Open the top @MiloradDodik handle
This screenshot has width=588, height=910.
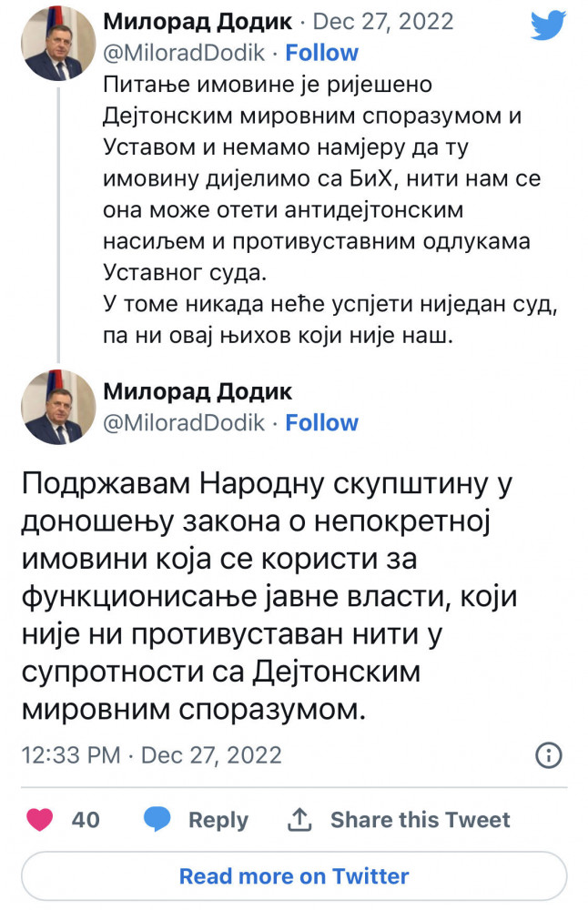coord(185,54)
